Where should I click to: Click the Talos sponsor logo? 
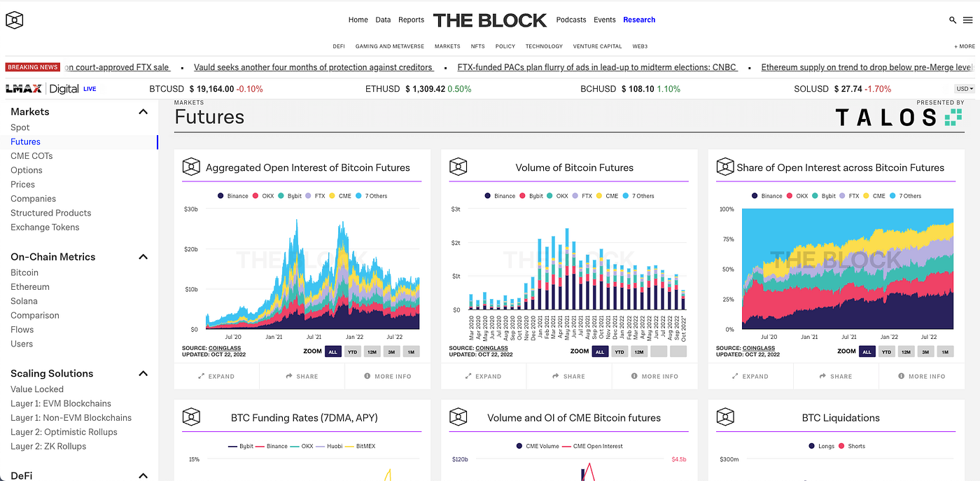point(899,117)
